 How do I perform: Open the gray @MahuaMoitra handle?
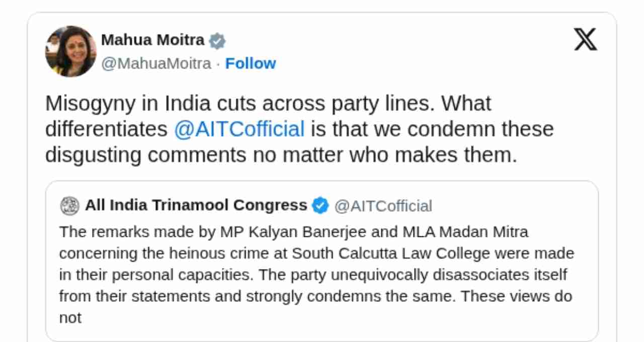click(156, 63)
